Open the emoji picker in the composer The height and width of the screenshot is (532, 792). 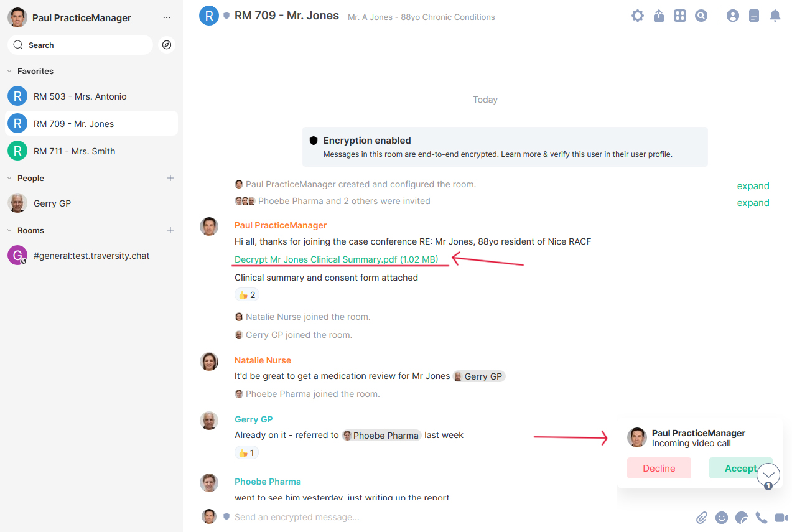click(721, 517)
